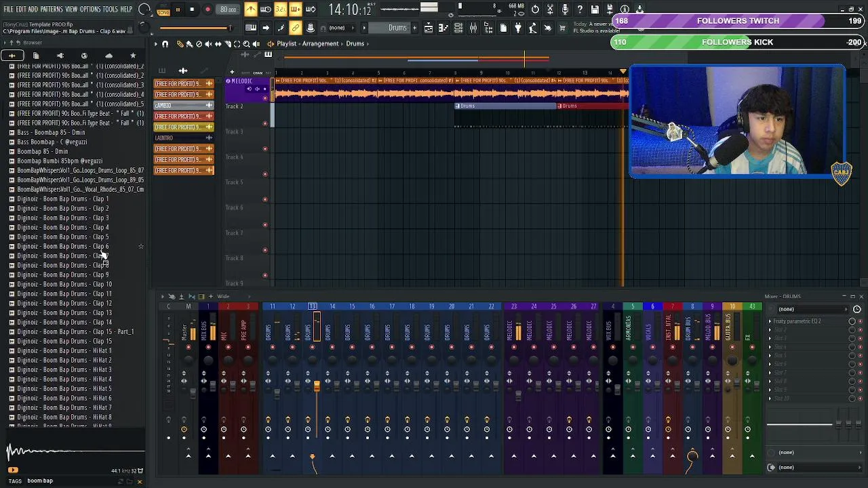868x488 pixels.
Task: Stop playback with the stop button
Action: click(x=192, y=9)
